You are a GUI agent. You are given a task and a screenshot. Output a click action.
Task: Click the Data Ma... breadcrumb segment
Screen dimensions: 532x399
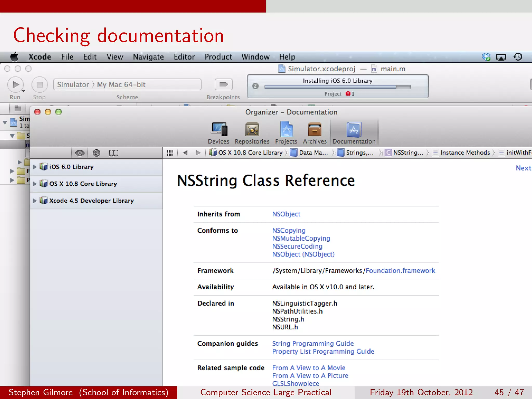[x=309, y=152]
